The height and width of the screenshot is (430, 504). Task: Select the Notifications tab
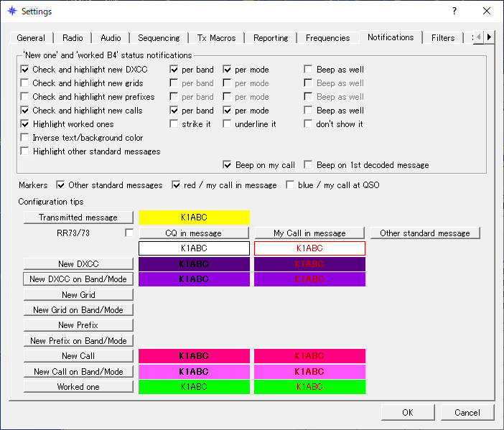[x=391, y=37]
